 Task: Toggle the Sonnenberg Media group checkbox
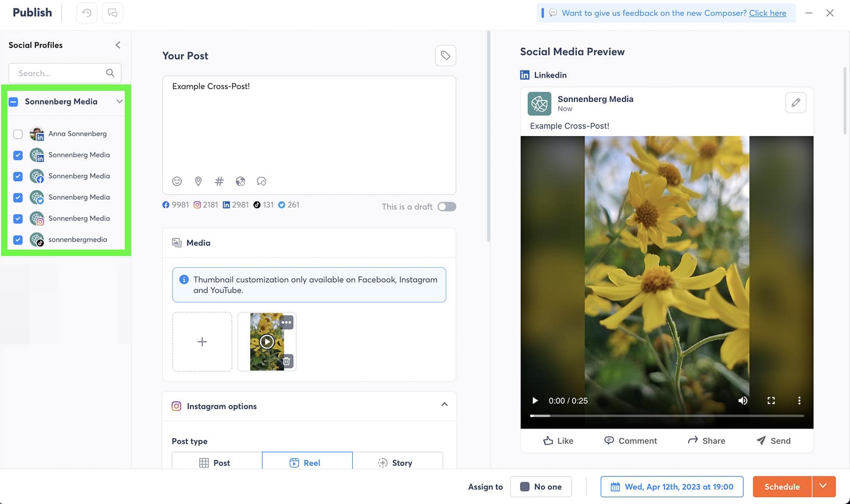[14, 102]
